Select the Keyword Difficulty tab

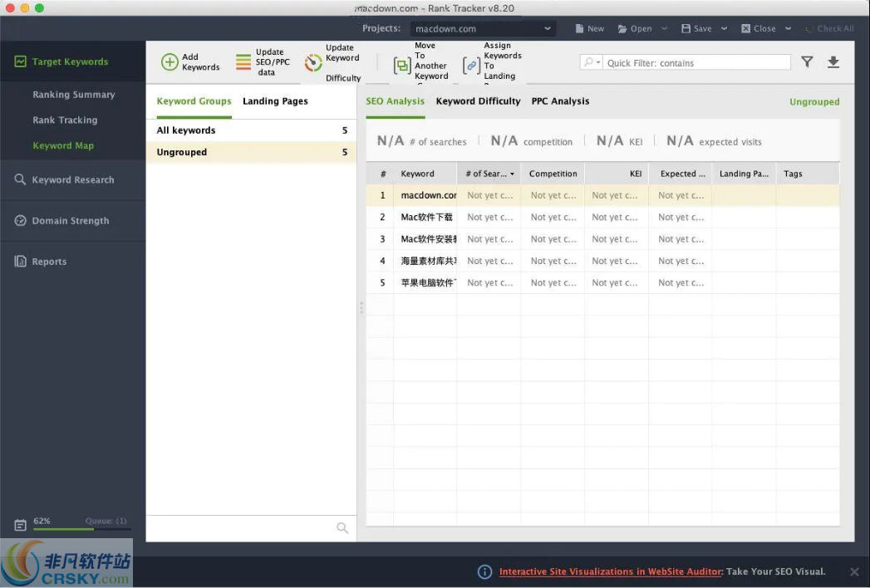tap(479, 101)
